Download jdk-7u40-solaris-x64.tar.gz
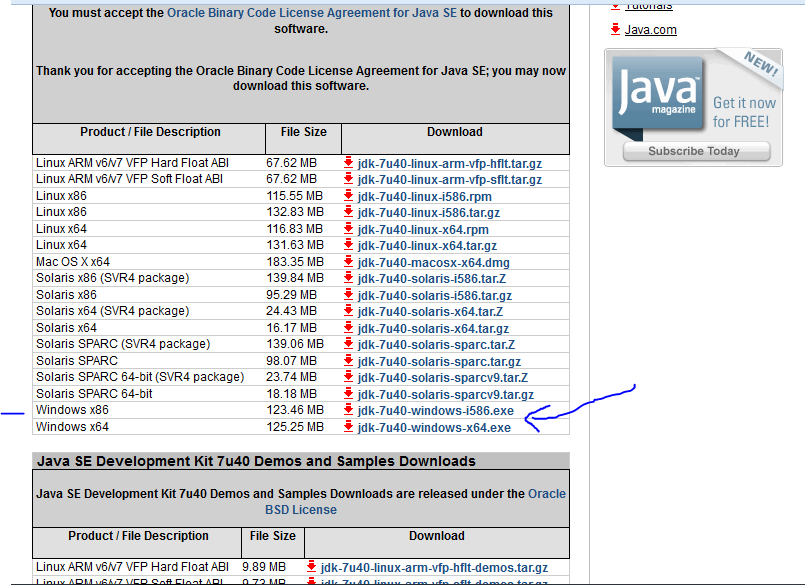Viewport: 805px width, 585px height. [x=433, y=329]
